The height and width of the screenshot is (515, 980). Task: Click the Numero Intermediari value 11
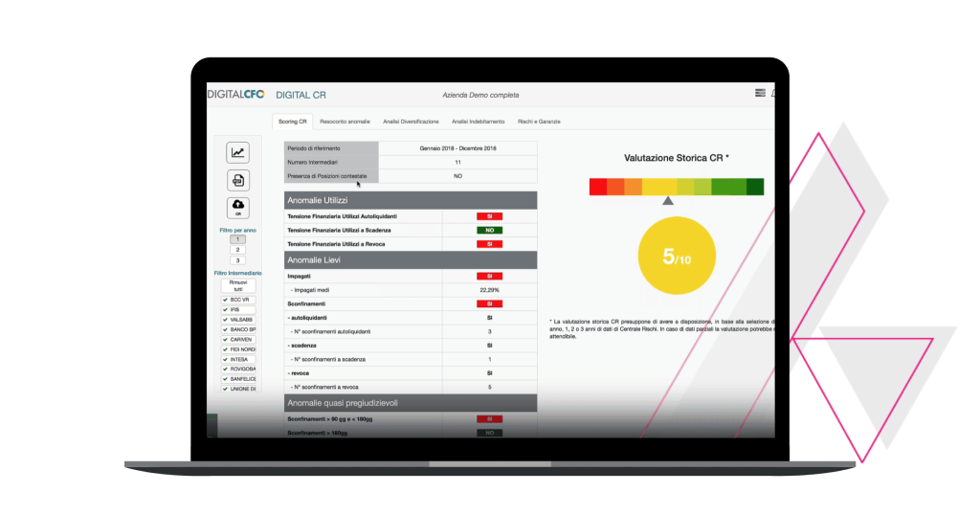tap(457, 163)
